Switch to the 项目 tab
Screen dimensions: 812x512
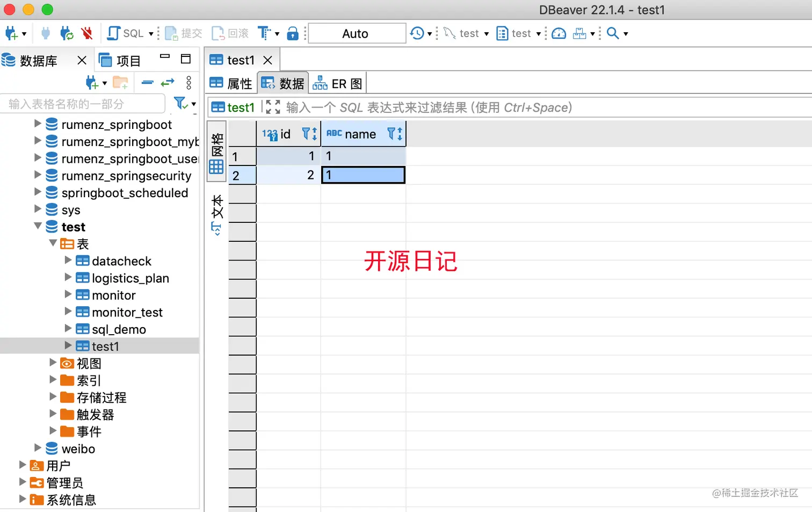coord(120,61)
